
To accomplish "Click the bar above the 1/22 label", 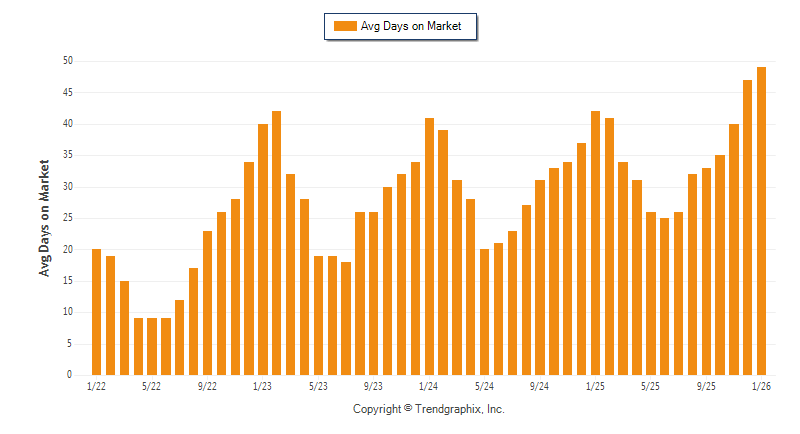I will (x=97, y=312).
